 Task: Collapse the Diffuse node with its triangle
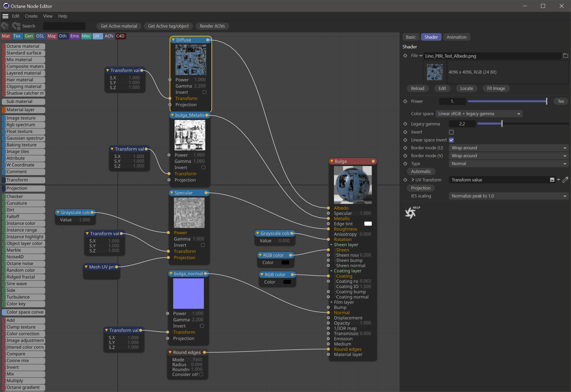tap(173, 40)
